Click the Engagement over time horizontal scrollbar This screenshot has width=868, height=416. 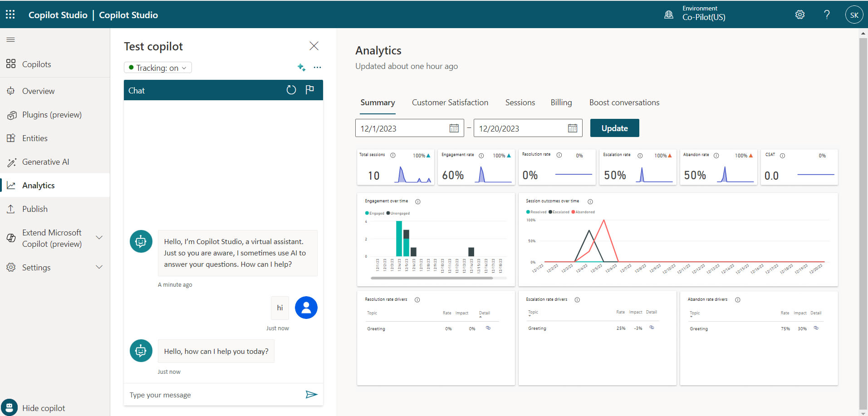pos(432,278)
